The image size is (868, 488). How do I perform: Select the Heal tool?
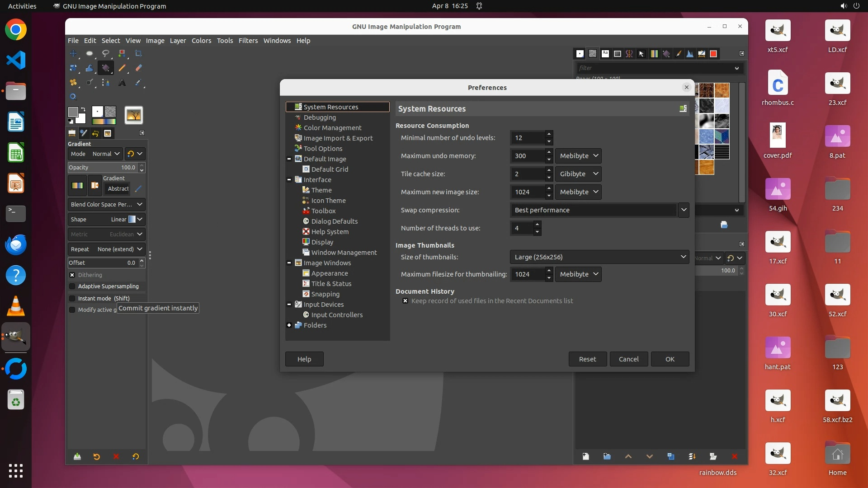73,83
